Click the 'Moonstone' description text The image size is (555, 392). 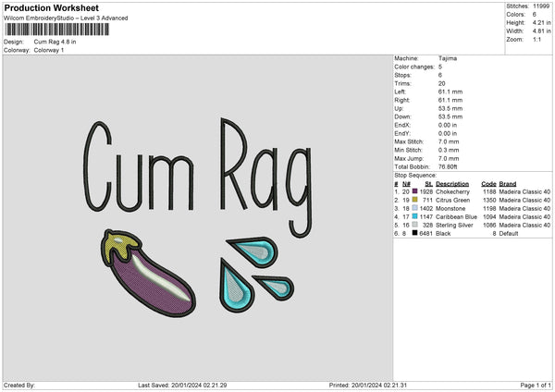pyautogui.click(x=450, y=209)
